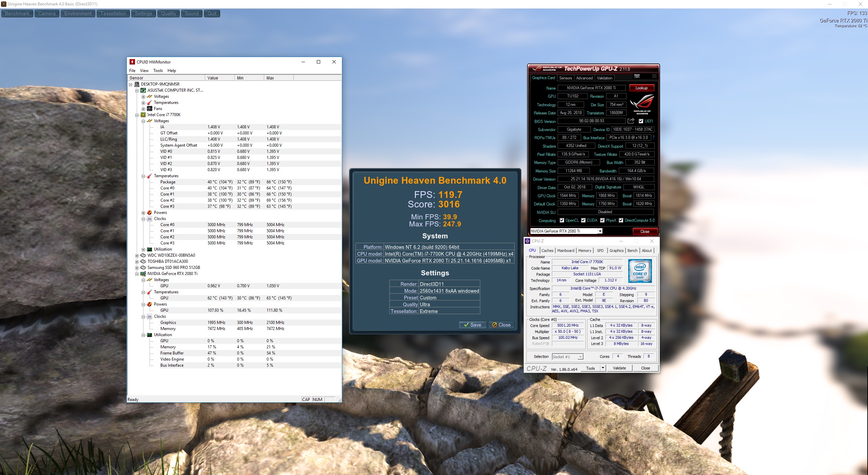Image resolution: width=868 pixels, height=475 pixels.
Task: Click the Utilization icon under Intel Core i7
Action: pyautogui.click(x=150, y=249)
